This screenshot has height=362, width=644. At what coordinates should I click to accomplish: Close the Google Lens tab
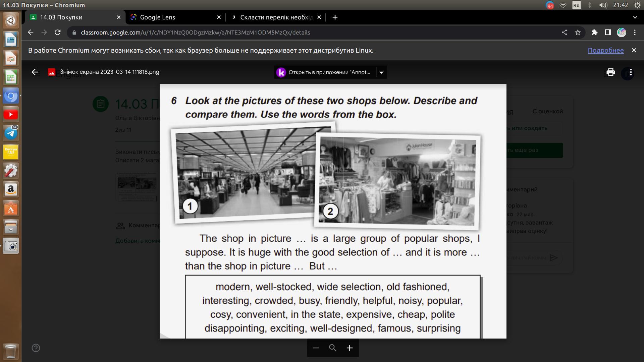point(219,17)
